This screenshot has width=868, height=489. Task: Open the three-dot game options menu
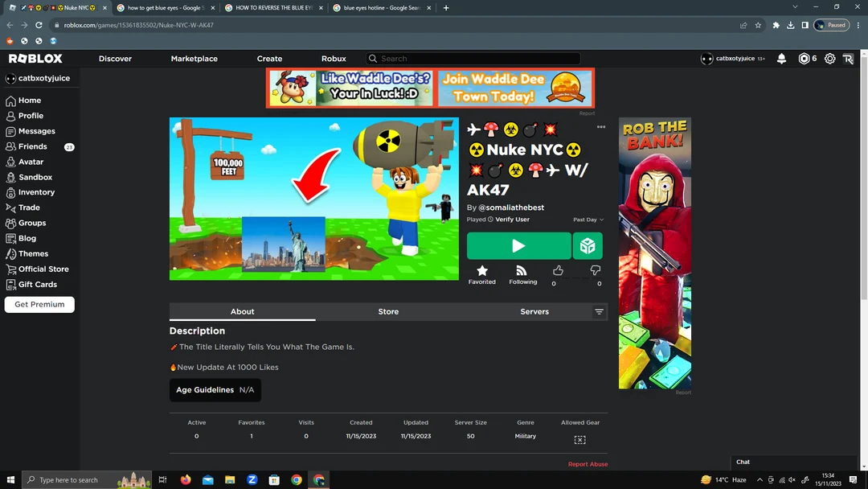[601, 127]
